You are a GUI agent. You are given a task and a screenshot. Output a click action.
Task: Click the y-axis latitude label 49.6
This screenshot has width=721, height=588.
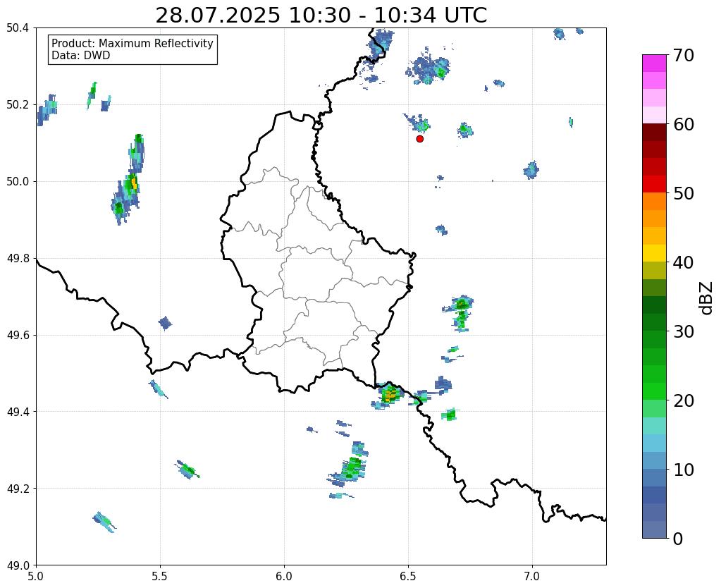click(18, 336)
